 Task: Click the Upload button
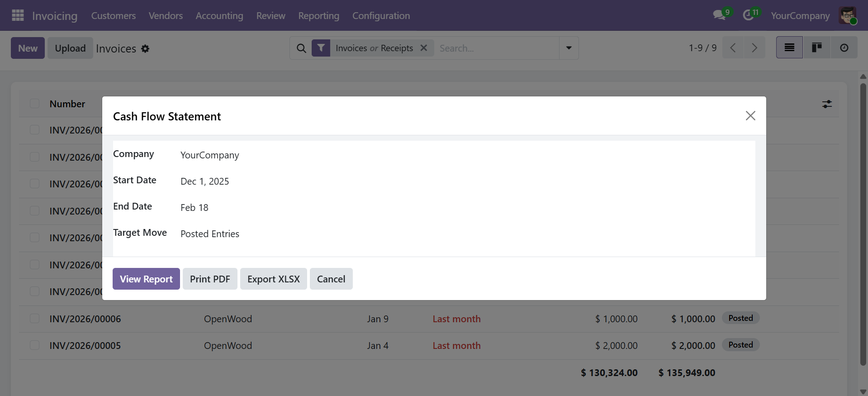(70, 48)
